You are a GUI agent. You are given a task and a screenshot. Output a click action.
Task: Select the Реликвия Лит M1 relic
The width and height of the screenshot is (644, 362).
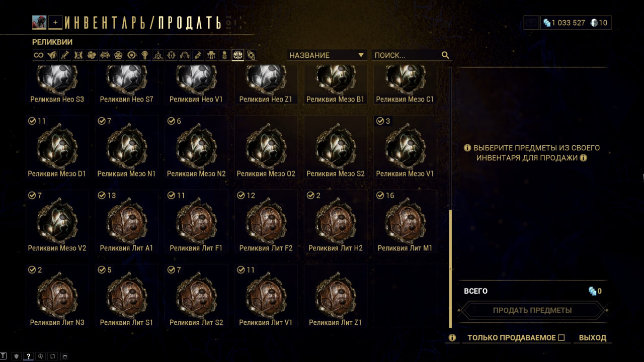(405, 221)
